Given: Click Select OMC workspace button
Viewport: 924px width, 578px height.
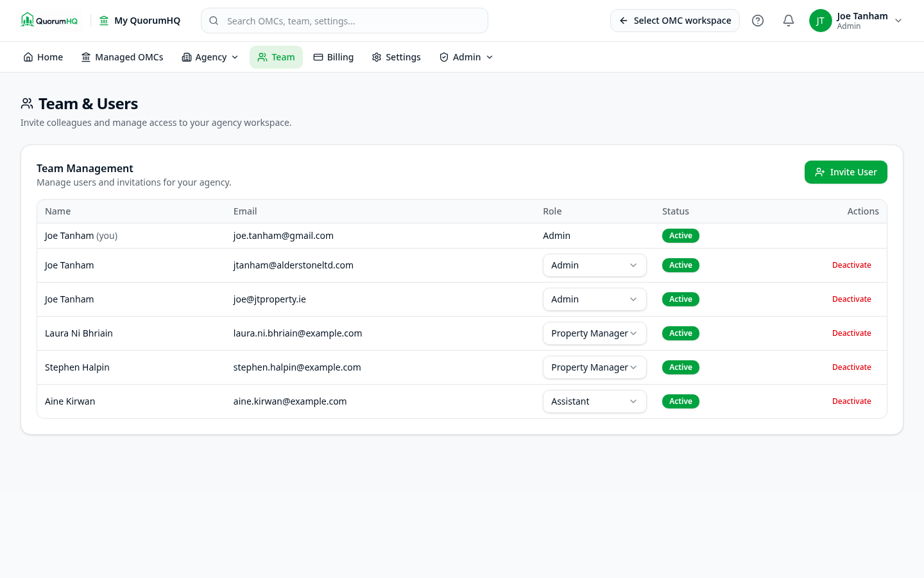Looking at the screenshot, I should (675, 21).
